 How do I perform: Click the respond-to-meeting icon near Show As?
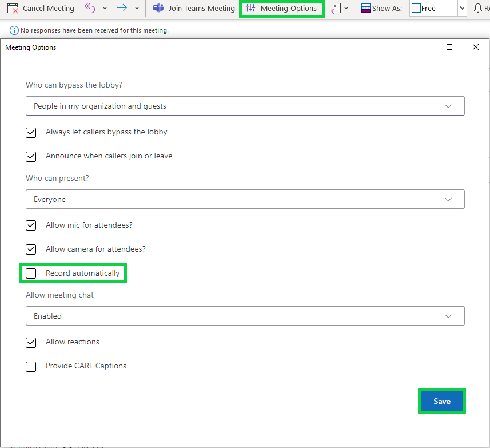pyautogui.click(x=336, y=8)
